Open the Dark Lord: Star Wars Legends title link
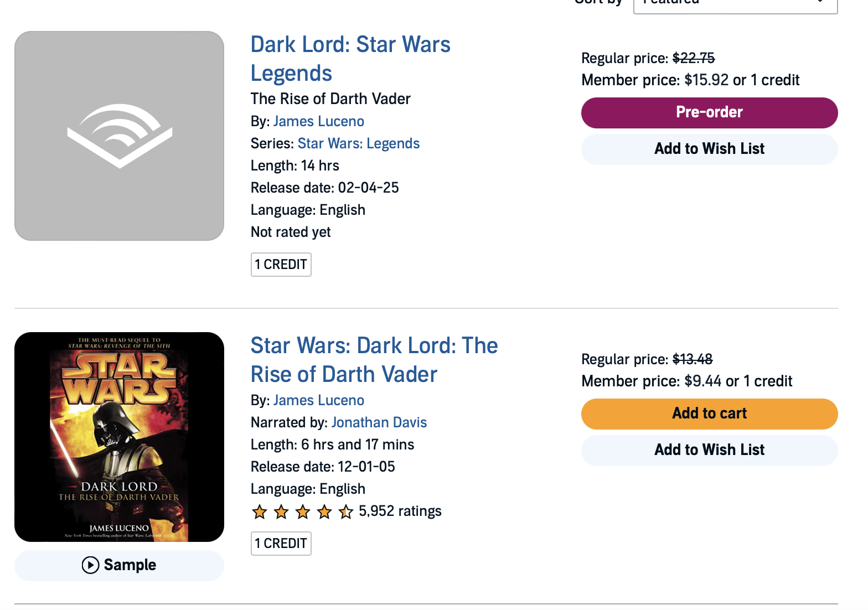 pyautogui.click(x=350, y=58)
